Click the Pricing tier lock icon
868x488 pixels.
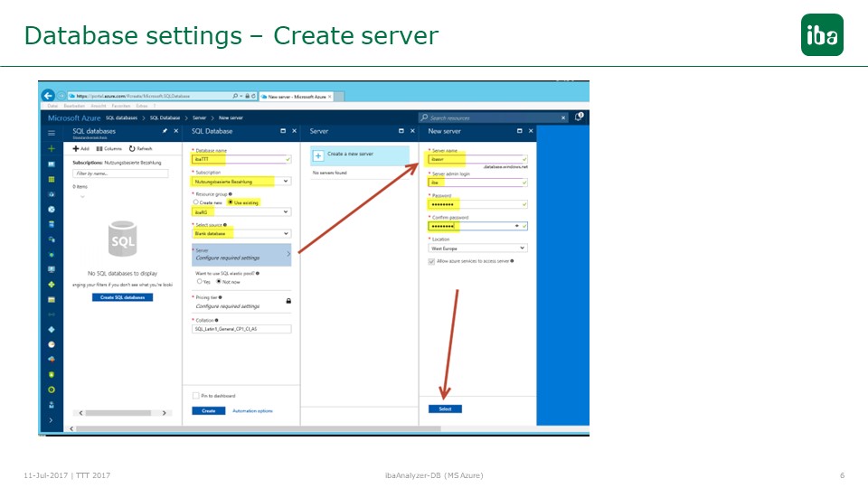pos(288,301)
